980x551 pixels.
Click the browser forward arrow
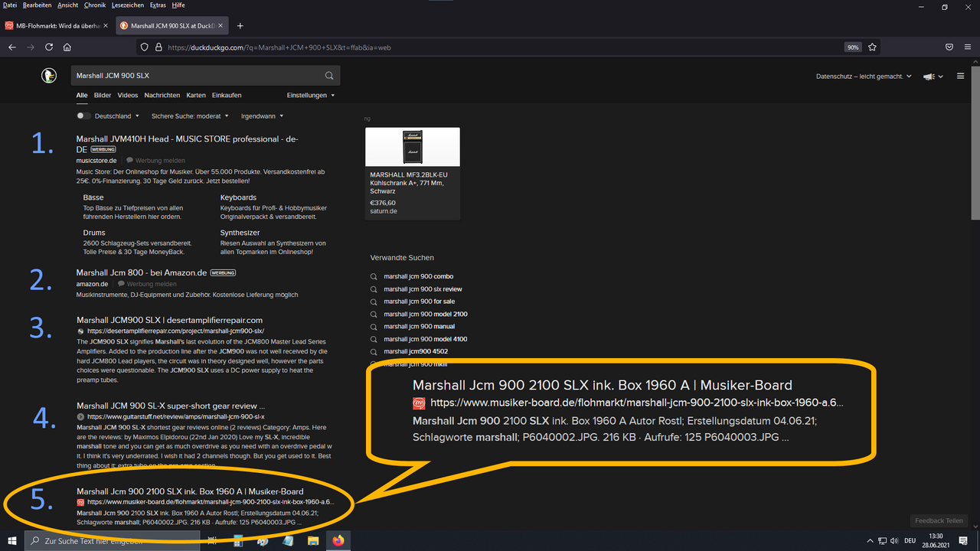click(x=31, y=47)
